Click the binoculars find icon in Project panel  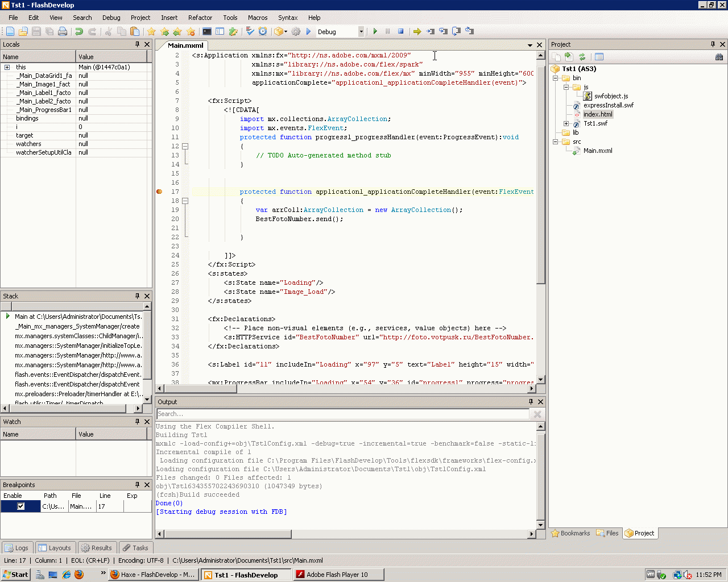point(719,57)
